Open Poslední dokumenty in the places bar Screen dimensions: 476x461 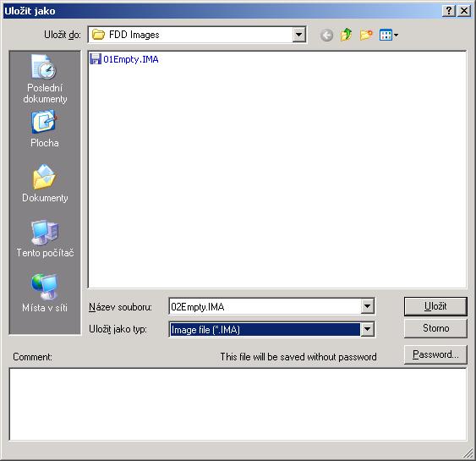(45, 79)
